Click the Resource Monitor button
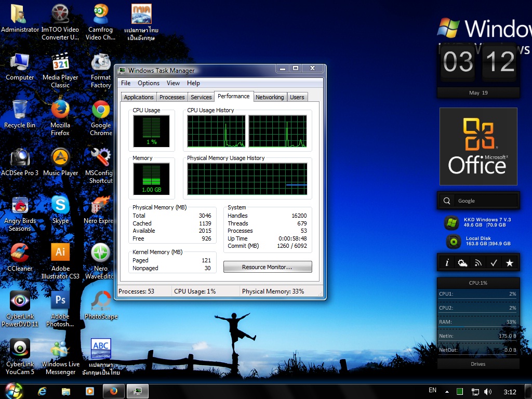 [x=268, y=267]
